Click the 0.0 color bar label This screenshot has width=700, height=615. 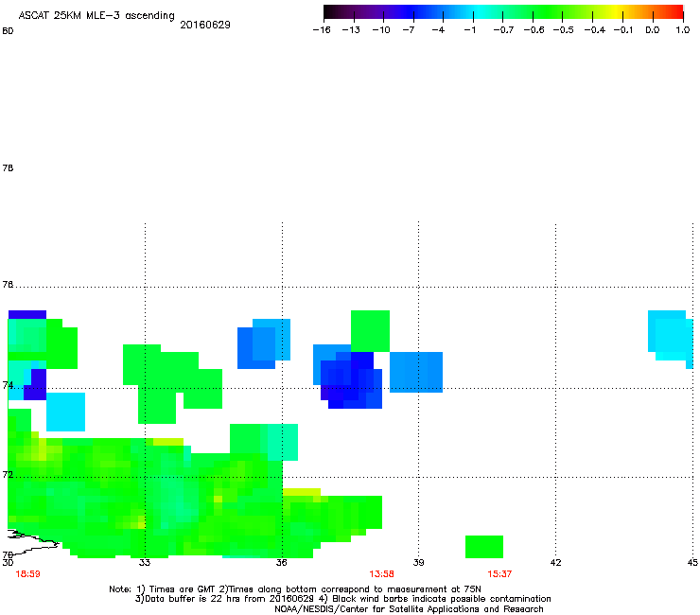click(653, 30)
